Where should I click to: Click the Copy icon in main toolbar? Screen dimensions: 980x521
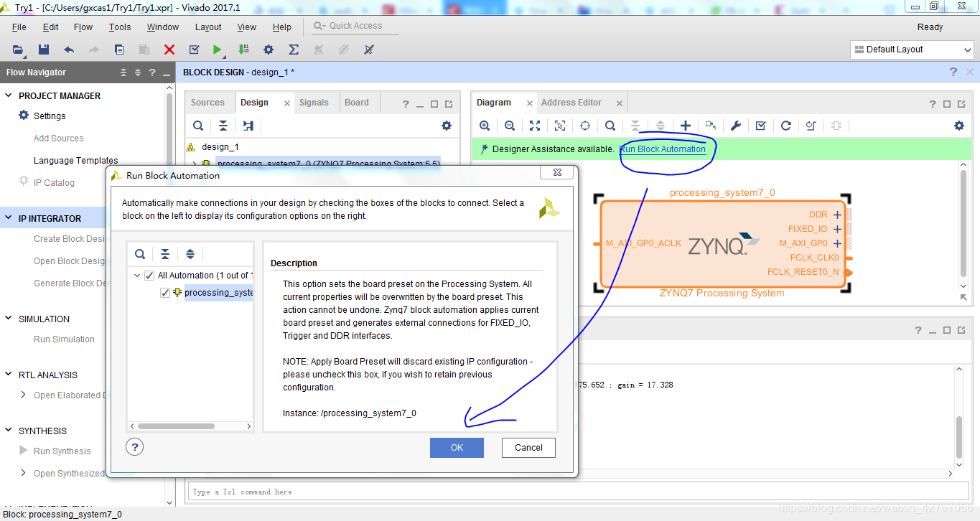(119, 50)
